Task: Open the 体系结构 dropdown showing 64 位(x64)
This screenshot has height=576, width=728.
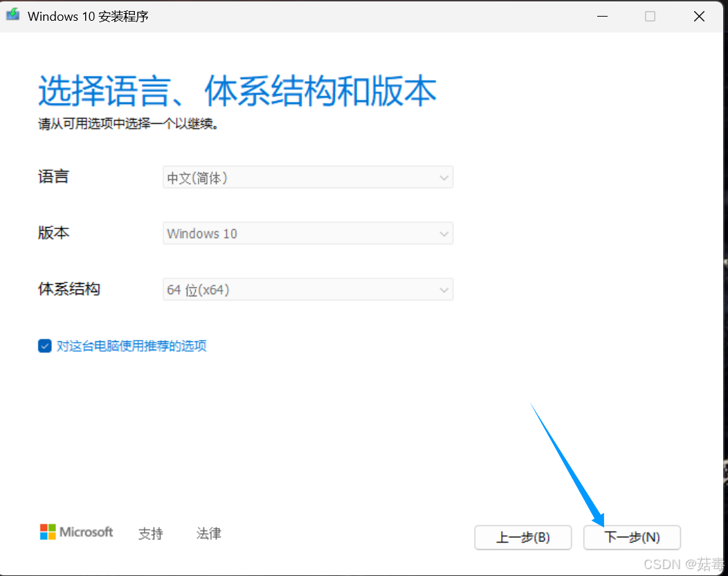Action: pos(308,289)
